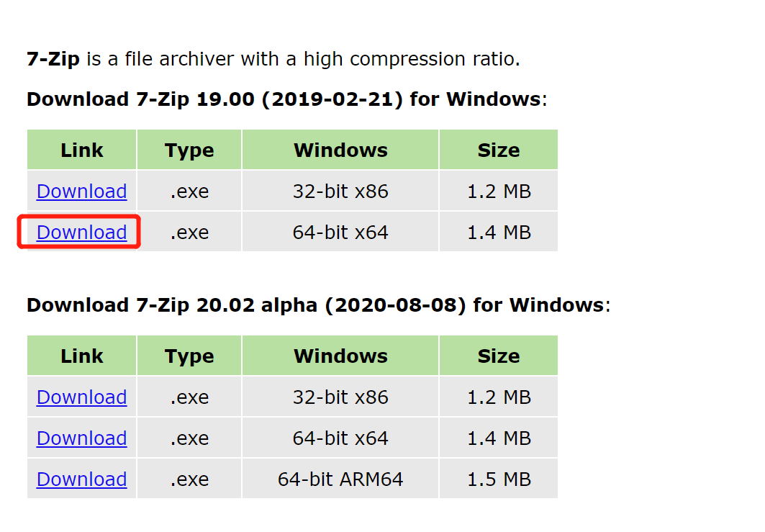Click the '.exe' cell in the ARM64 row
The width and height of the screenshot is (765, 532).
[x=189, y=479]
